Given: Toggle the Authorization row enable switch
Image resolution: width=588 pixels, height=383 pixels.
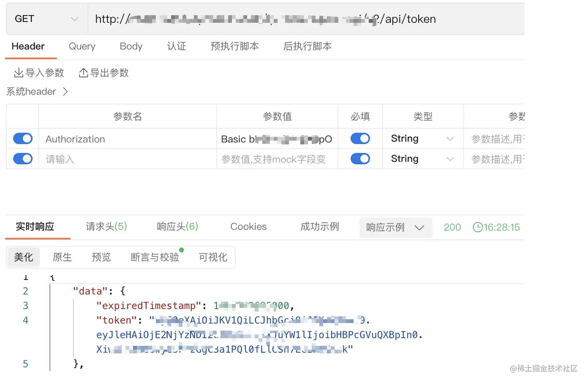Looking at the screenshot, I should 23,139.
